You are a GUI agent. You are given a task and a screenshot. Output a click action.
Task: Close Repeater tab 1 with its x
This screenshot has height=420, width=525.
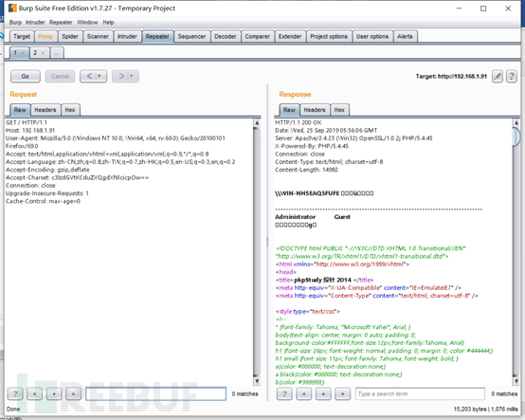(23, 53)
